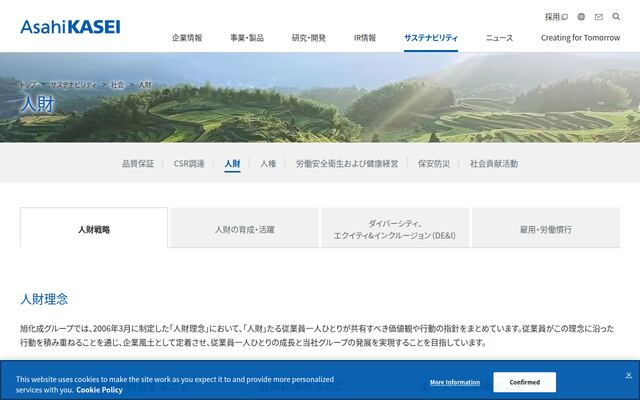The image size is (640, 400).
Task: Open the 企業情報 menu
Action: coord(187,38)
